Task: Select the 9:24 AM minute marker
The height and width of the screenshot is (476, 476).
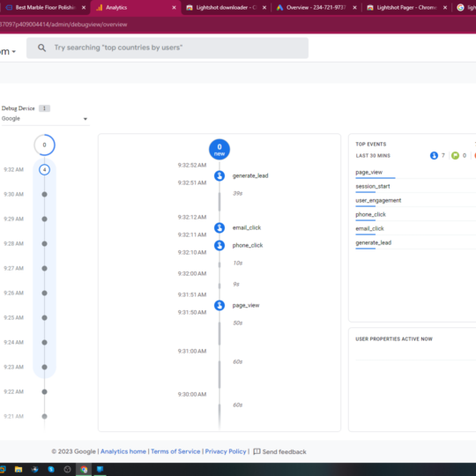Action: (x=44, y=342)
